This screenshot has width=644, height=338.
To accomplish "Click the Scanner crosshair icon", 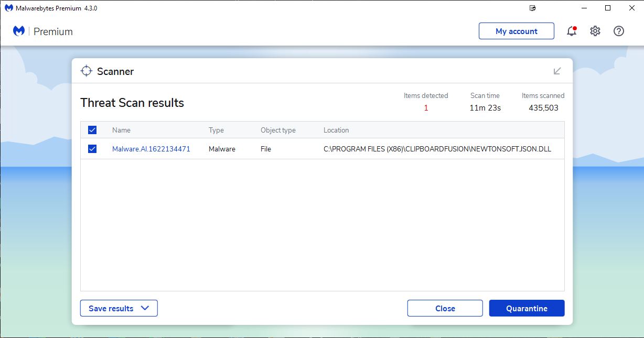I will coord(87,71).
